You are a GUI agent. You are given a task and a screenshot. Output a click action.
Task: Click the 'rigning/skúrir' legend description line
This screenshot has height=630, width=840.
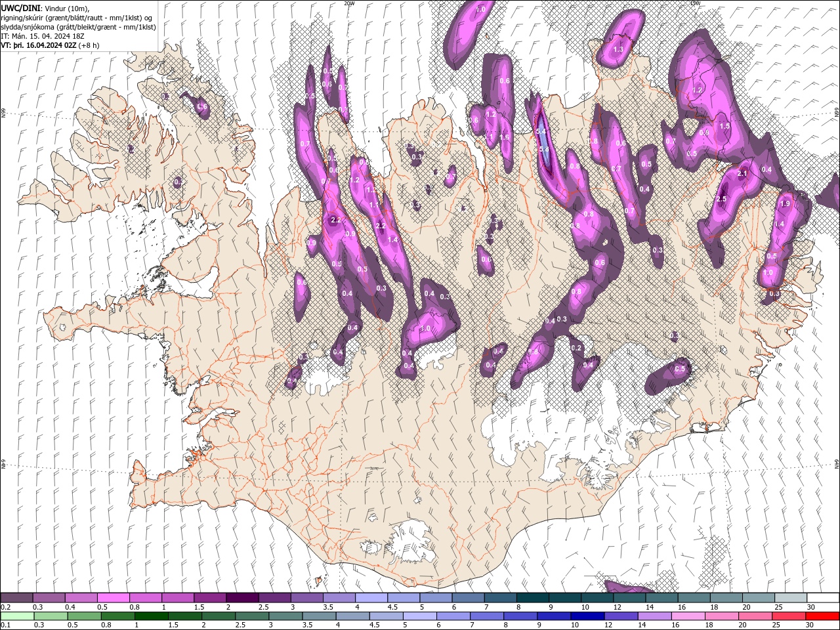[77, 17]
